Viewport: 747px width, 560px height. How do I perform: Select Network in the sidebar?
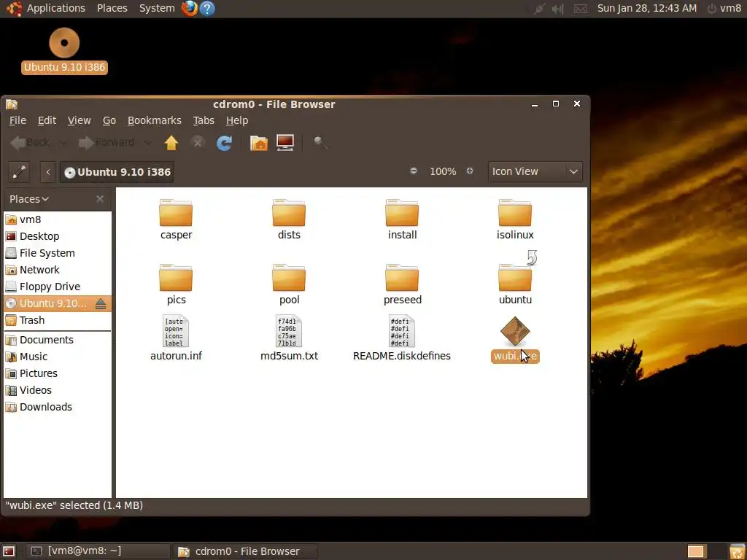57,270
